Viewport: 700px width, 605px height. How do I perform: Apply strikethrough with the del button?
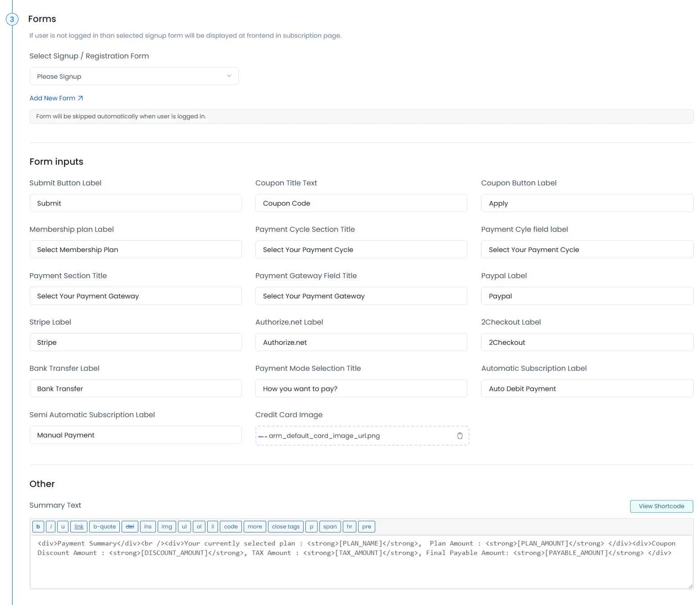coord(130,526)
